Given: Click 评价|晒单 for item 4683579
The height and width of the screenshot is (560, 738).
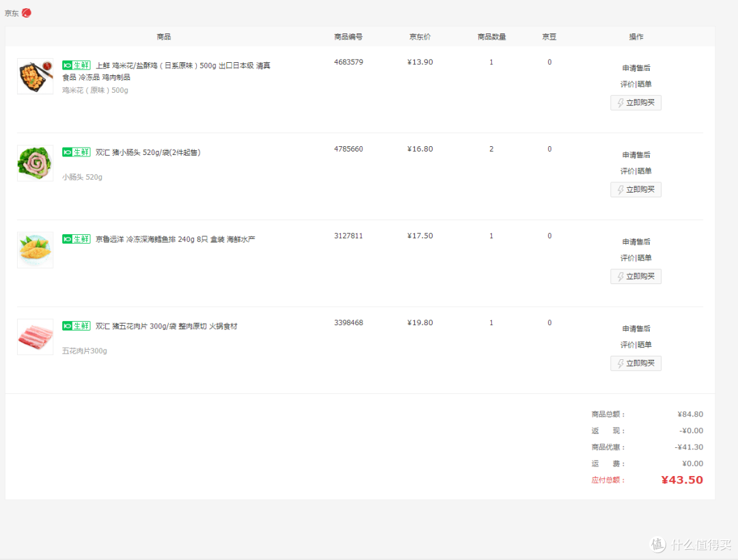Looking at the screenshot, I should click(x=636, y=84).
